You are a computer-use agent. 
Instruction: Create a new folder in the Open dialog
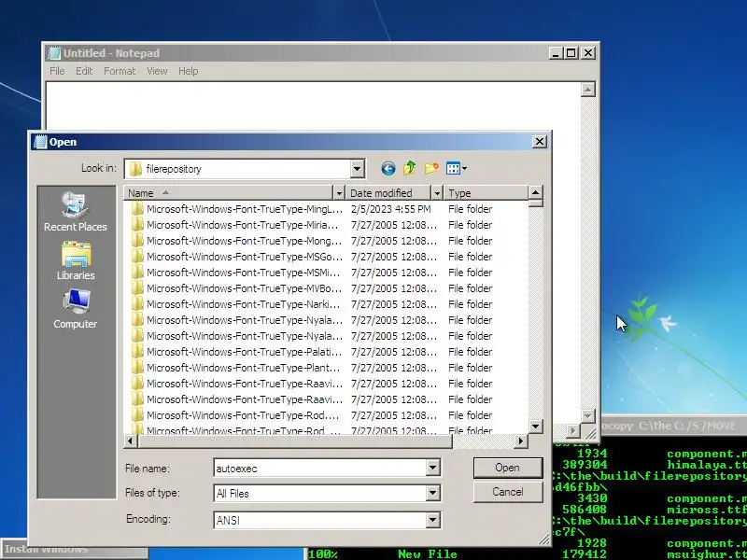[431, 168]
